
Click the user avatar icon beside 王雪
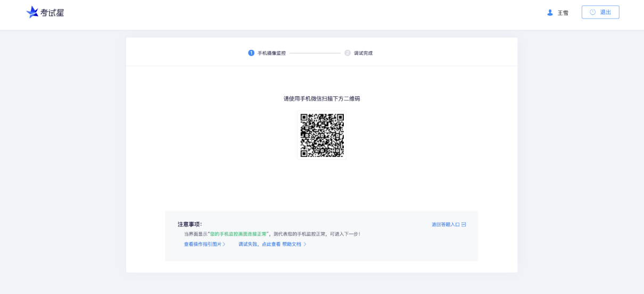(x=550, y=12)
